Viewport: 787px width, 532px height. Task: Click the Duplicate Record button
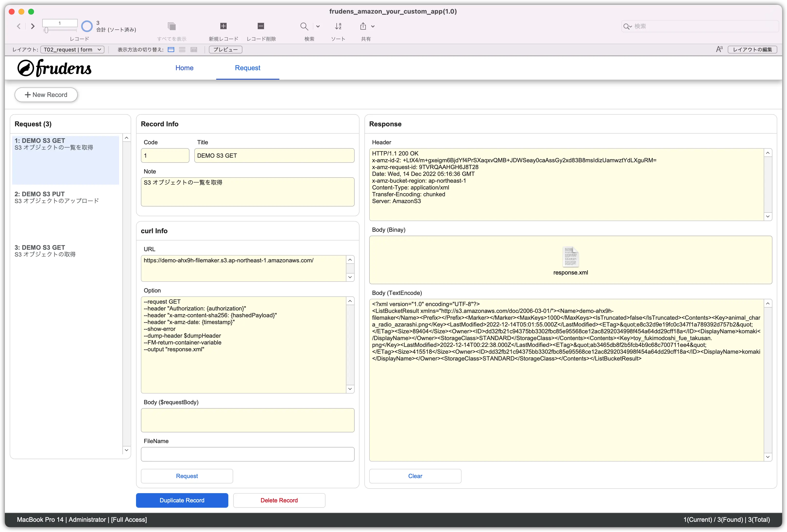pos(182,500)
